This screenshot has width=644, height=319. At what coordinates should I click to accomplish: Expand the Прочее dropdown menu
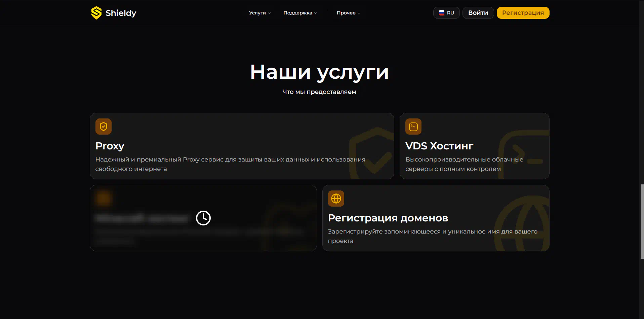click(x=348, y=13)
